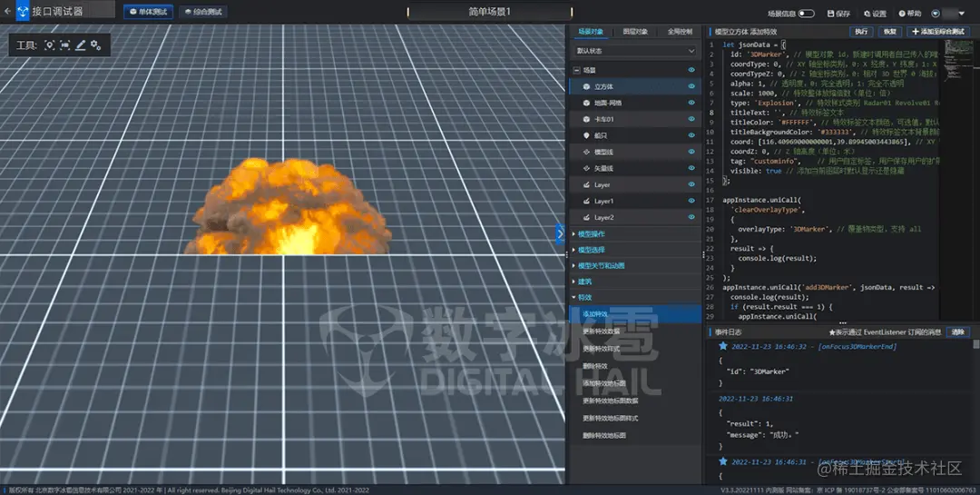
Task: Click the explosion effect in 3D viewport
Action: (289, 208)
